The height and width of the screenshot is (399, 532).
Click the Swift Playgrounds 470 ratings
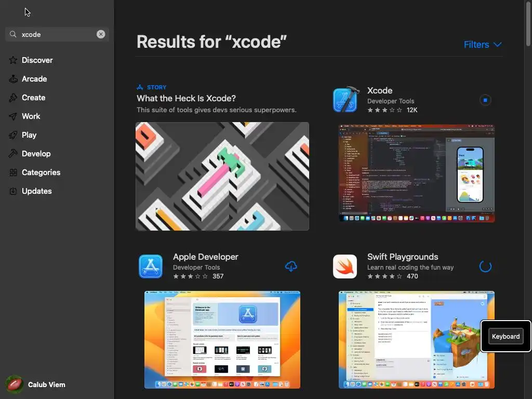[x=393, y=276]
